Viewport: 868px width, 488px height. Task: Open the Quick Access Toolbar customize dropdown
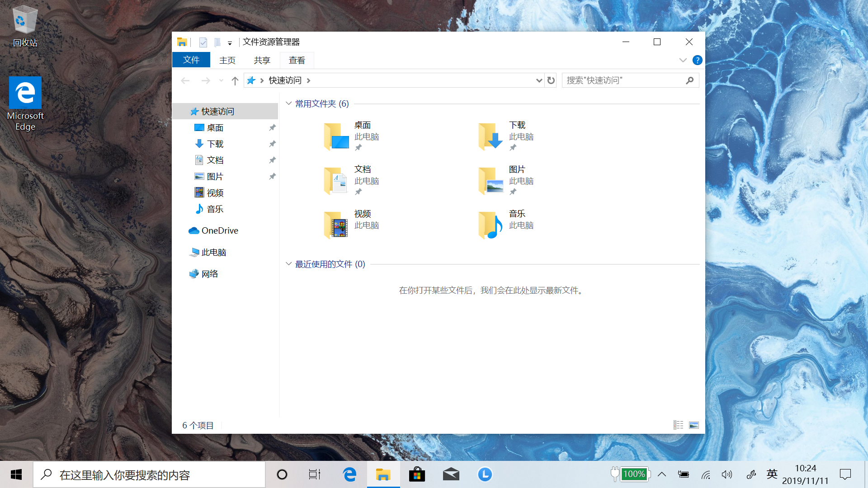pyautogui.click(x=230, y=42)
